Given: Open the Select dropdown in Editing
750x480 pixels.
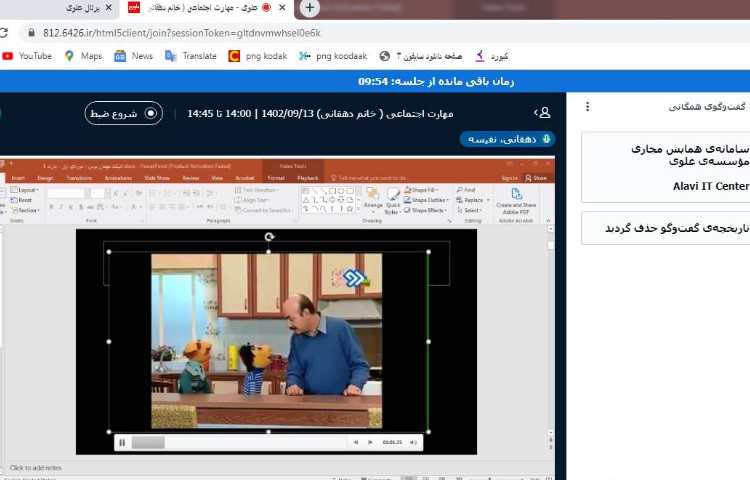Looking at the screenshot, I should tap(469, 210).
